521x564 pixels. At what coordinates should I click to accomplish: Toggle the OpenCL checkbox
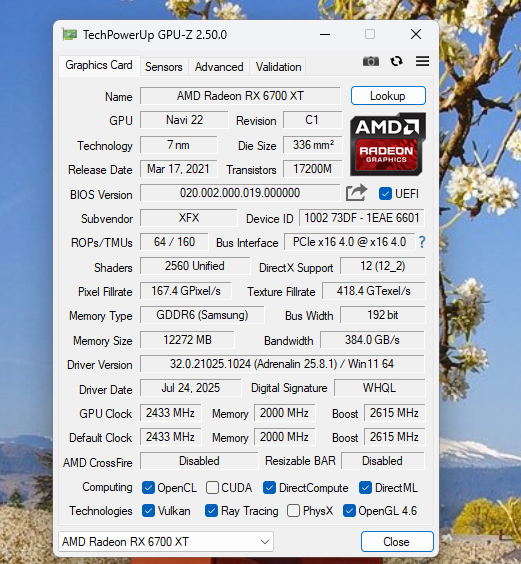(148, 488)
